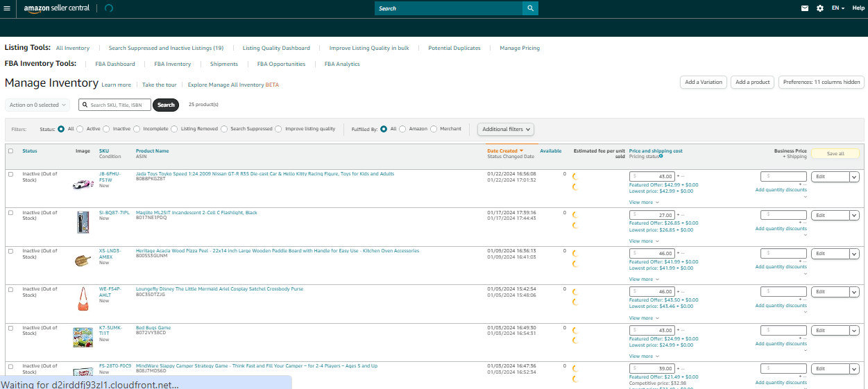Open the Listing Quality Dashboard
The width and height of the screenshot is (868, 389).
click(x=276, y=48)
